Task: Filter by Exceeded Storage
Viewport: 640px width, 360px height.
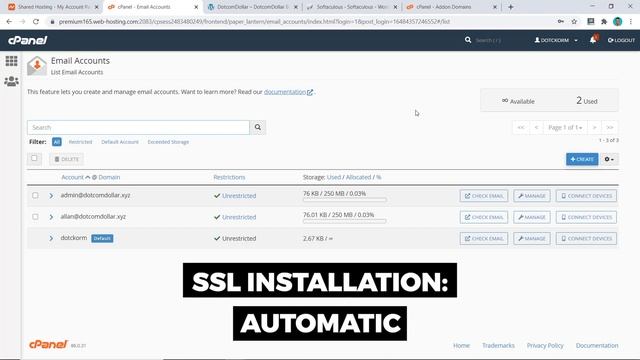Action: pos(168,142)
